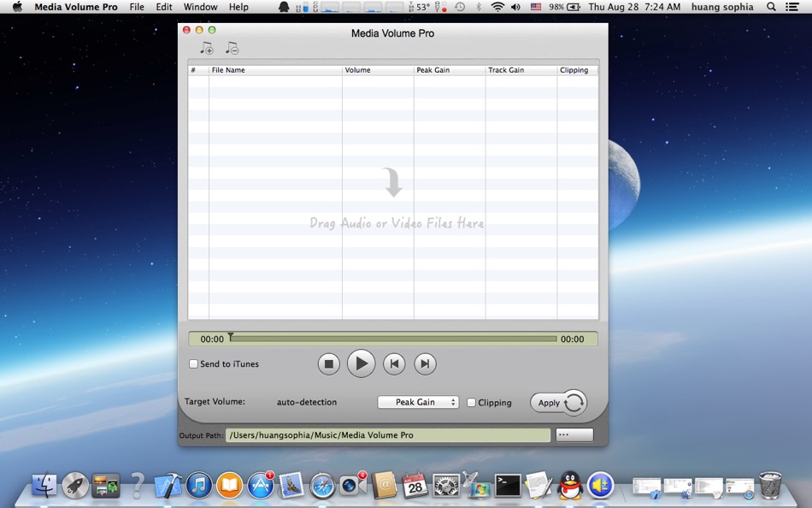The width and height of the screenshot is (812, 508).
Task: Enable the Send to iTunes checkbox
Action: pos(193,363)
